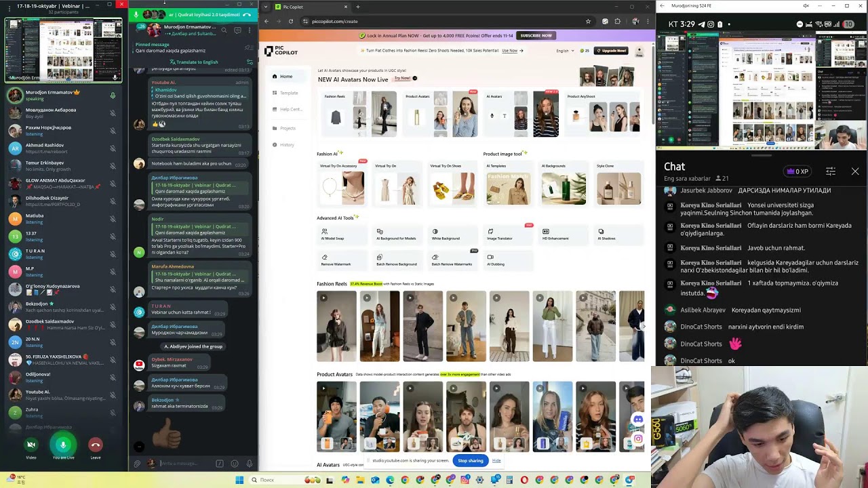This screenshot has width=868, height=488.
Task: Open the 0 XP crown badge
Action: [x=796, y=171]
